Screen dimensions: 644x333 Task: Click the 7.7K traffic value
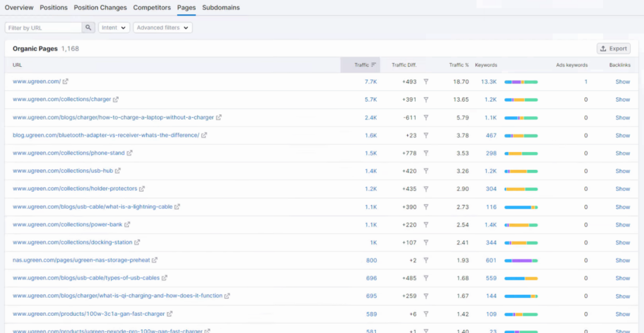point(371,82)
